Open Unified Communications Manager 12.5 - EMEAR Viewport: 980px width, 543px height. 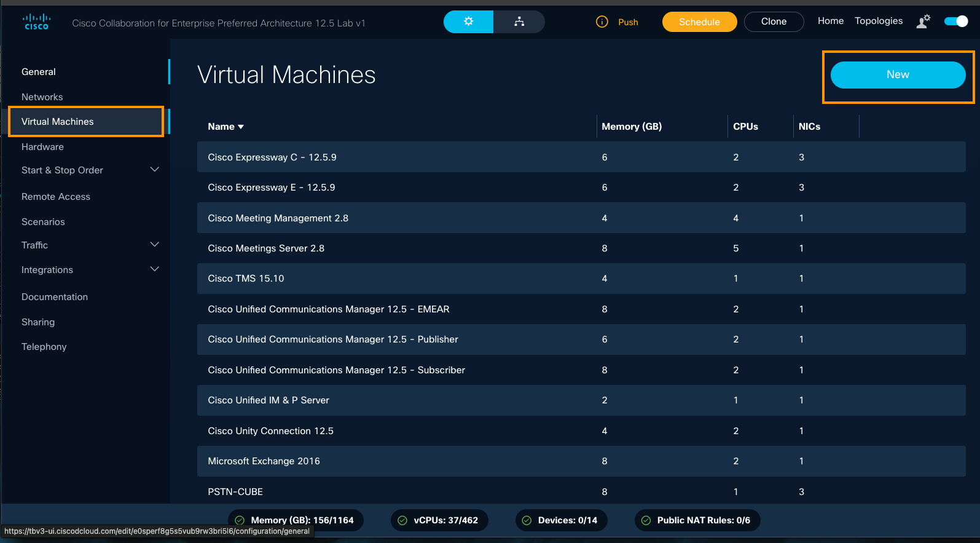click(581, 309)
